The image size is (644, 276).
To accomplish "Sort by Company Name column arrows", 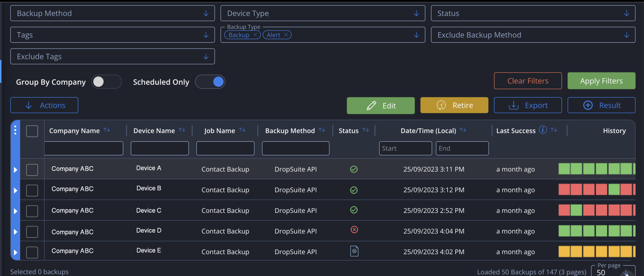I will [107, 130].
